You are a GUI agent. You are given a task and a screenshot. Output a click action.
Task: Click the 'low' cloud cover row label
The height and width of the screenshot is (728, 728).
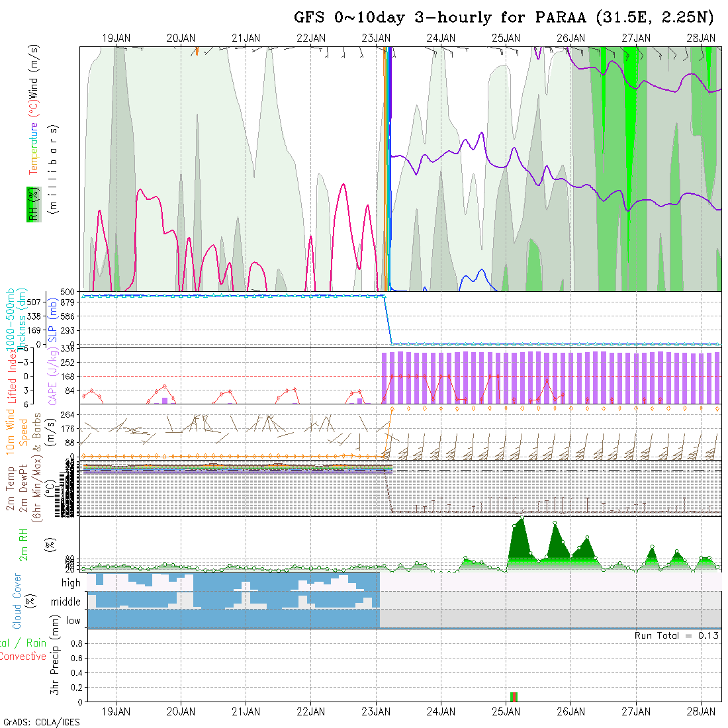point(73,621)
